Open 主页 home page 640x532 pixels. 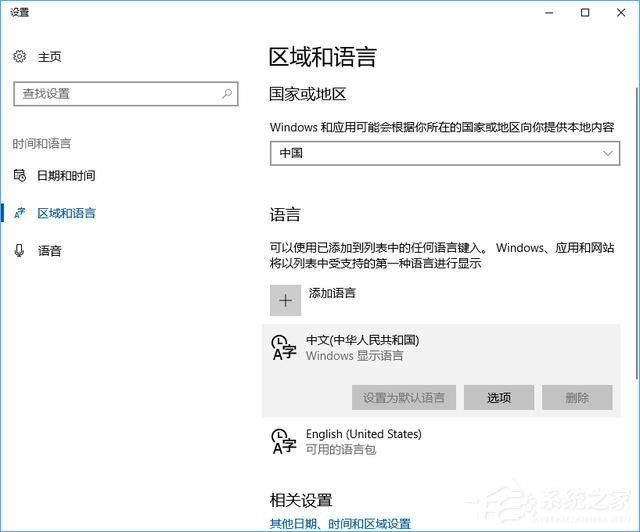(x=49, y=57)
